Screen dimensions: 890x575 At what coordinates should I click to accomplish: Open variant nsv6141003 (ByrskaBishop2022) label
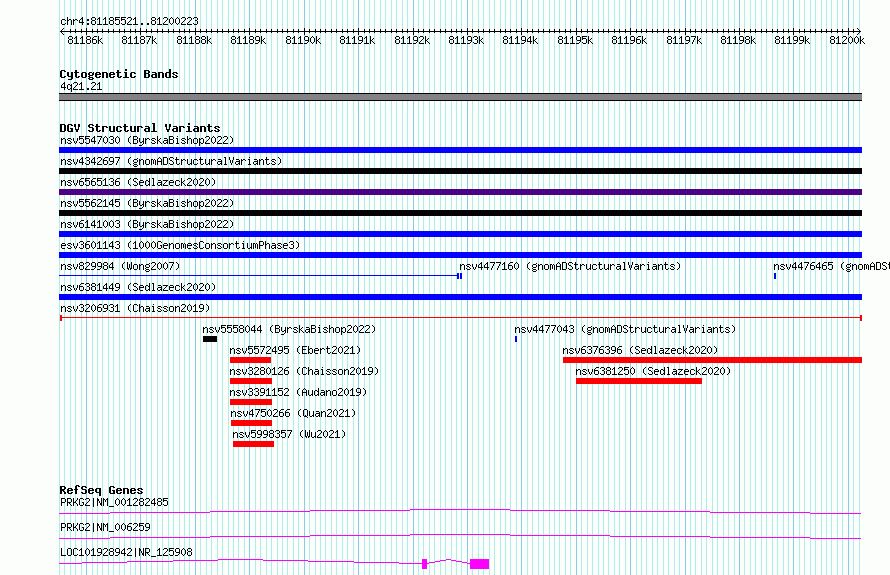tap(147, 224)
